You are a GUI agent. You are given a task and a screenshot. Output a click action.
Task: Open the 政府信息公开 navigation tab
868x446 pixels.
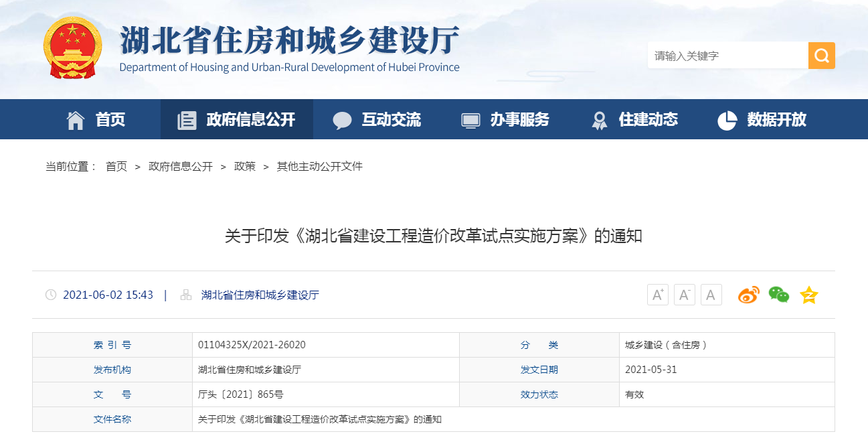(x=236, y=120)
